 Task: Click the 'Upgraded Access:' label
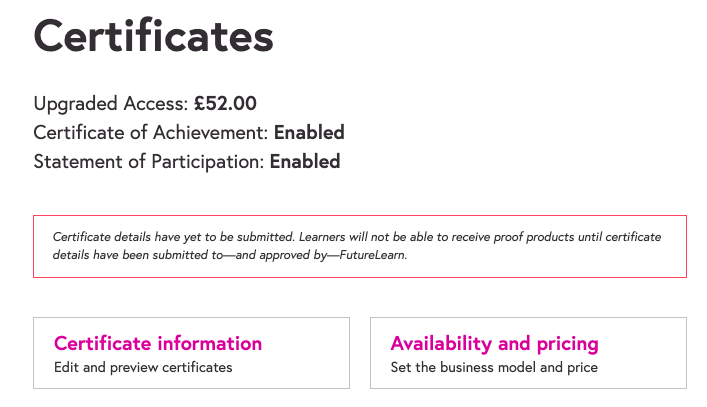[110, 103]
